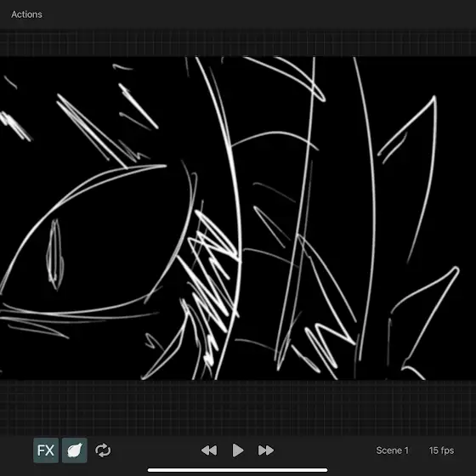476x476 pixels.
Task: Change the 15 fps frame rate
Action: [x=441, y=450]
